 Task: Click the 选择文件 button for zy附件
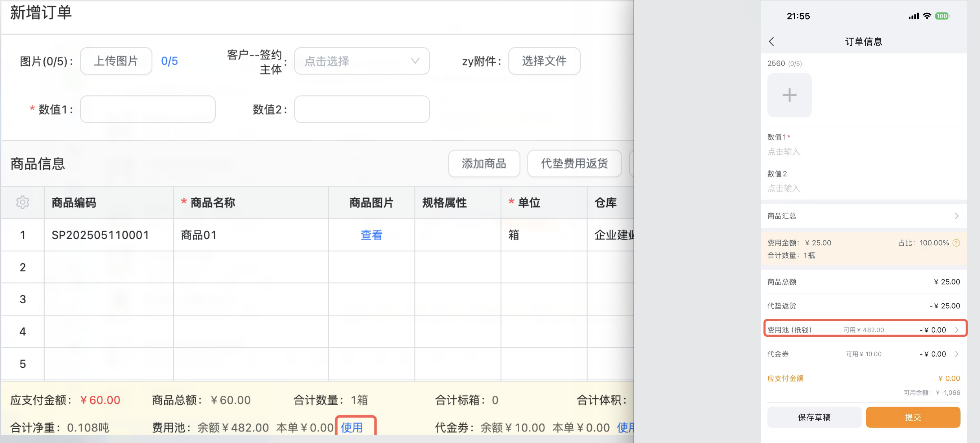pos(544,61)
